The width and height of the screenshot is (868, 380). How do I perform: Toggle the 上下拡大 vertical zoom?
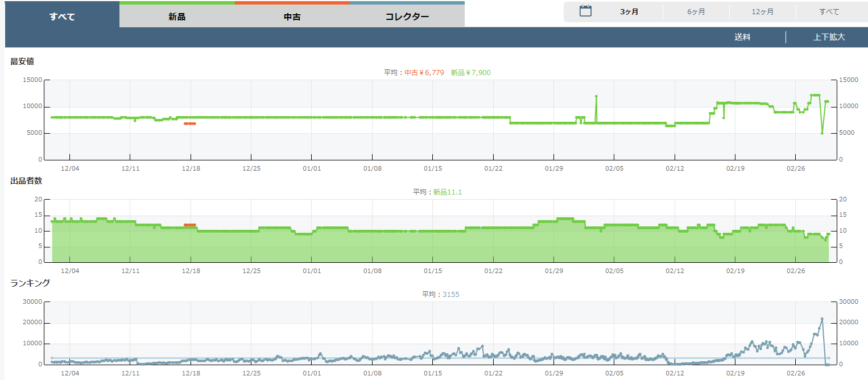point(829,37)
